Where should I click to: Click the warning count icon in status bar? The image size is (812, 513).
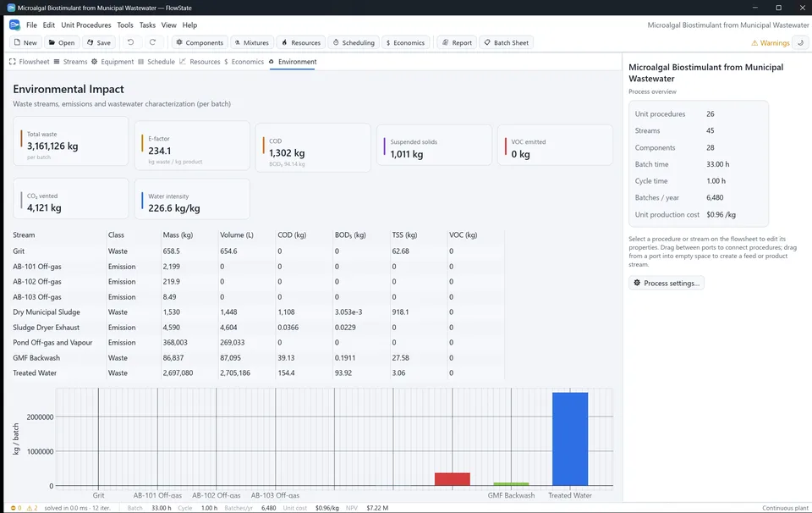point(32,508)
